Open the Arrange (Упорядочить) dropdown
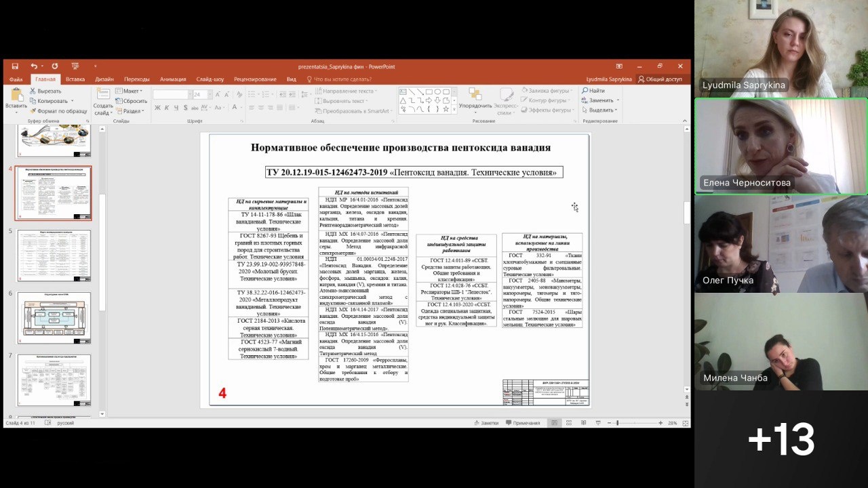 [475, 100]
